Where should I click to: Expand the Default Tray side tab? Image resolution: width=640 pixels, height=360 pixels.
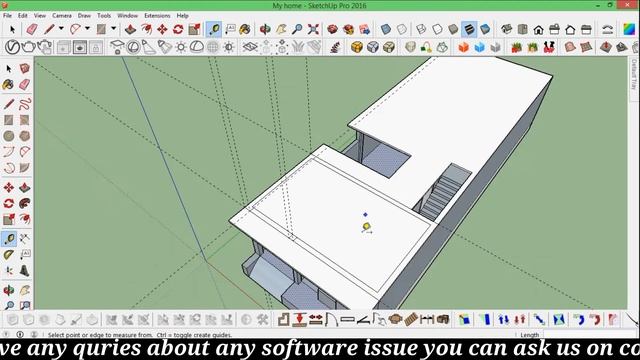[634, 75]
